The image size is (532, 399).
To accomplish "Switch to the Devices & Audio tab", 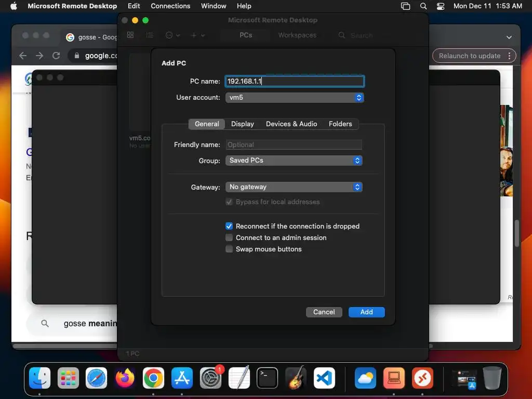I will [291, 124].
